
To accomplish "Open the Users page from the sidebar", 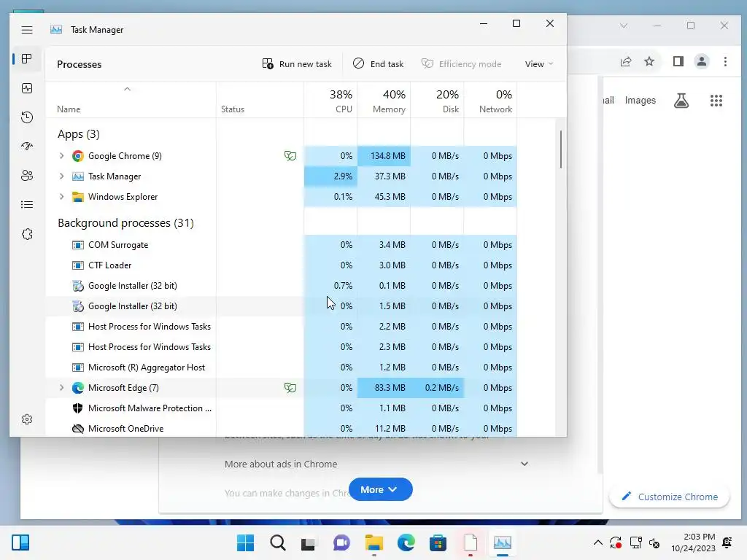I will pyautogui.click(x=27, y=176).
